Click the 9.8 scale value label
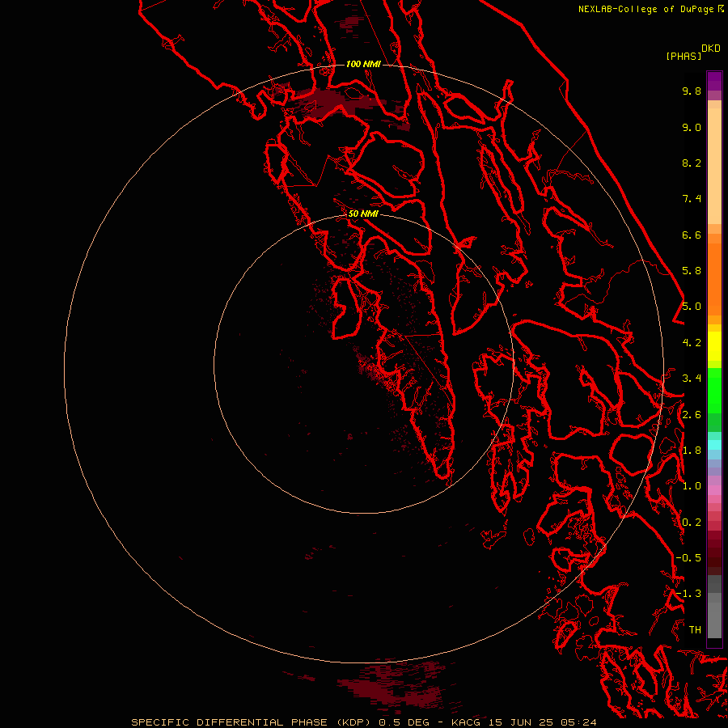Image resolution: width=728 pixels, height=728 pixels. coord(692,91)
